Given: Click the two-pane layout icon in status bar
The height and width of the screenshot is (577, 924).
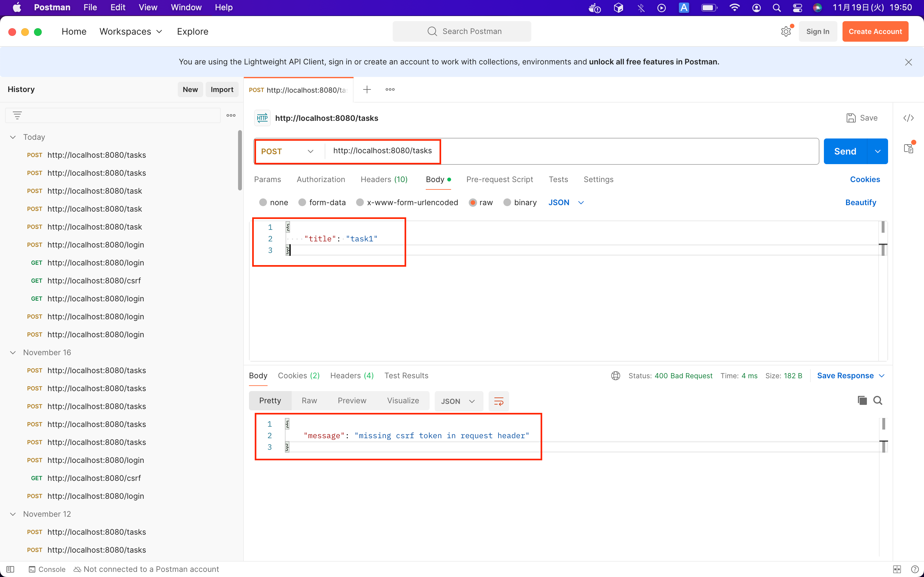Looking at the screenshot, I should tap(897, 569).
